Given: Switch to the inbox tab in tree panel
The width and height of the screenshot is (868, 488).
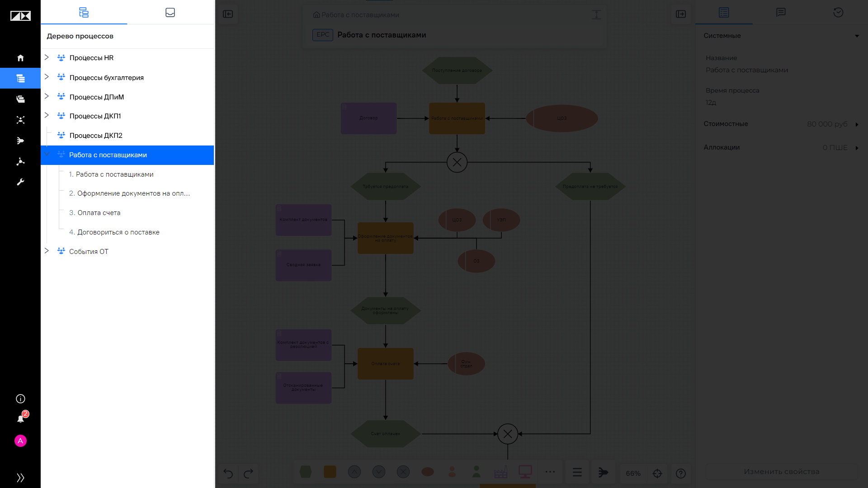Looking at the screenshot, I should coord(170,12).
